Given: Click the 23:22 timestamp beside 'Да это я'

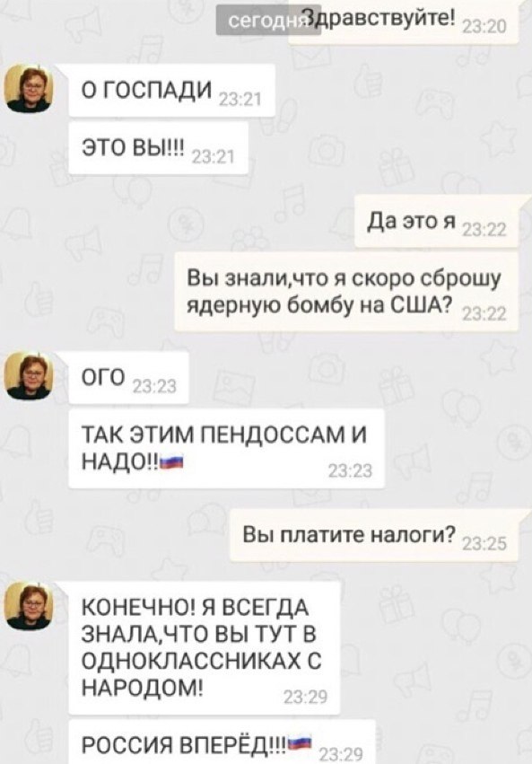Looking at the screenshot, I should (484, 230).
